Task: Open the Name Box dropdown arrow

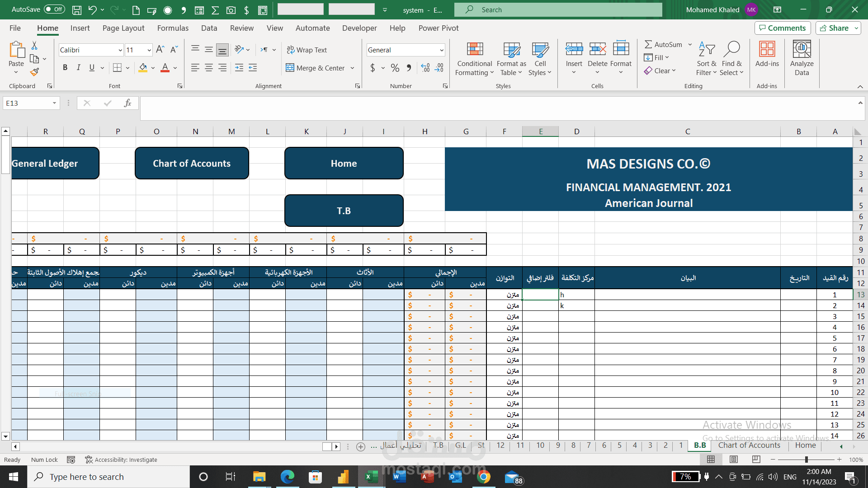Action: tap(54, 103)
